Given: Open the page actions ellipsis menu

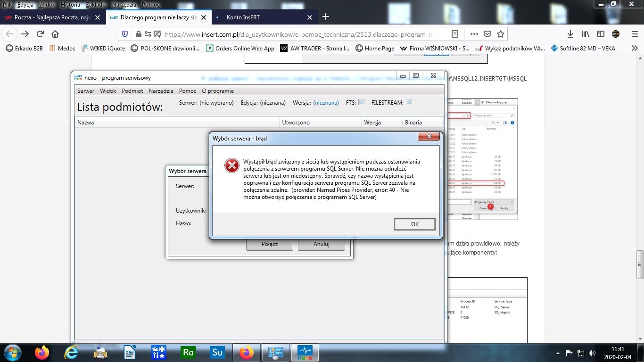Looking at the screenshot, I should 473,33.
